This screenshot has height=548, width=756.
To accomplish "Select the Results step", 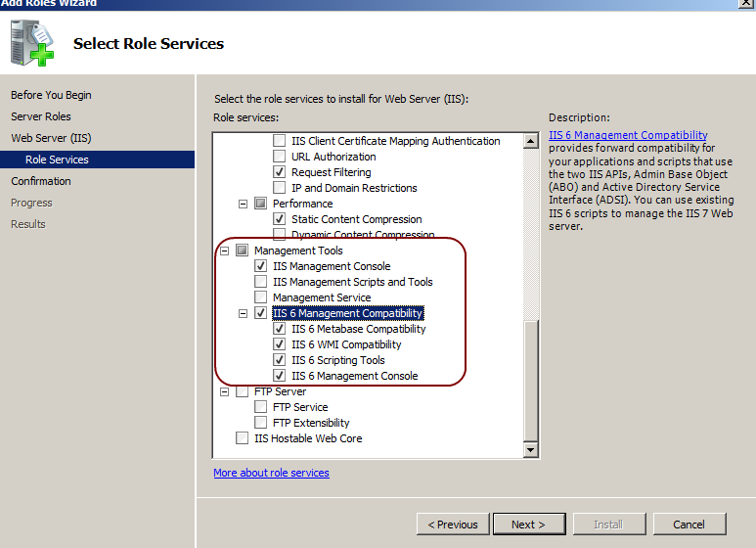I will 28,224.
